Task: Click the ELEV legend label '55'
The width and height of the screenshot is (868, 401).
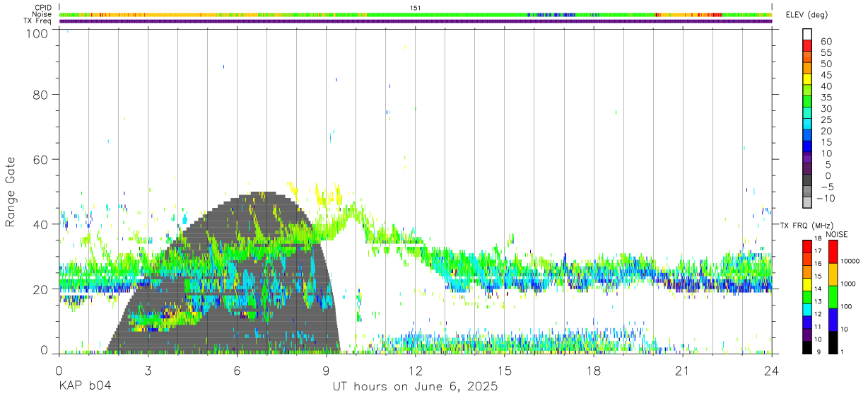Action: point(826,53)
